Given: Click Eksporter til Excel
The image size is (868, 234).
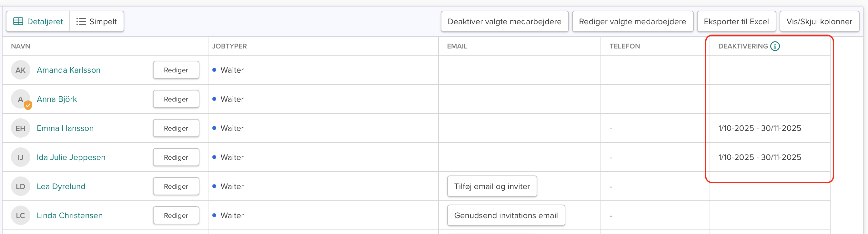Looking at the screenshot, I should pos(736,22).
